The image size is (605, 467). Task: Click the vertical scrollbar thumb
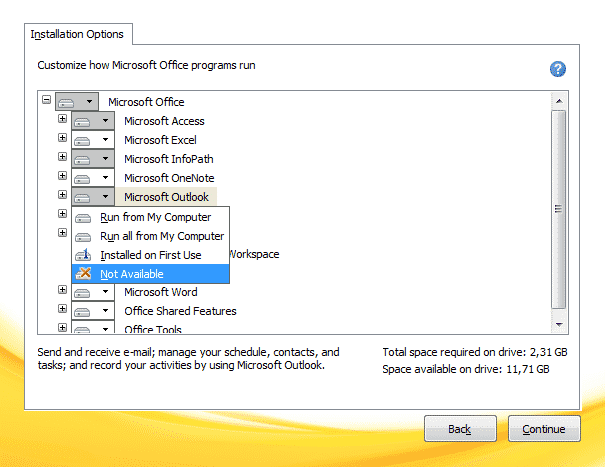point(559,209)
